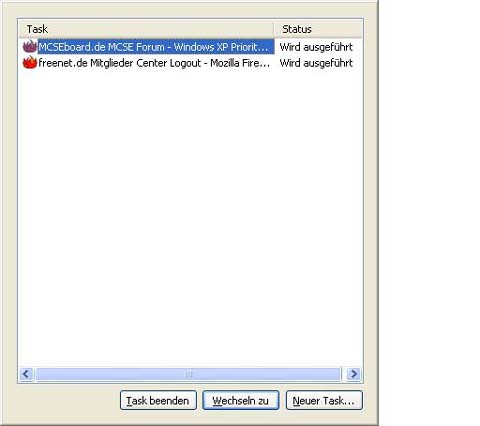Click empty white area of task list
This screenshot has width=480, height=426.
click(x=190, y=217)
